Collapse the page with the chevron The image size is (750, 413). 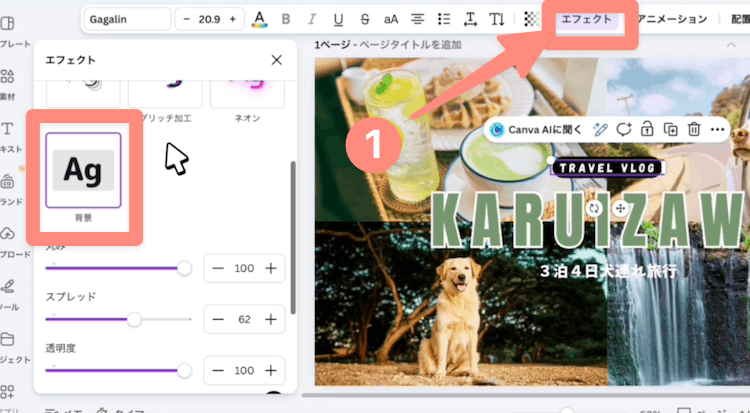pyautogui.click(x=731, y=45)
